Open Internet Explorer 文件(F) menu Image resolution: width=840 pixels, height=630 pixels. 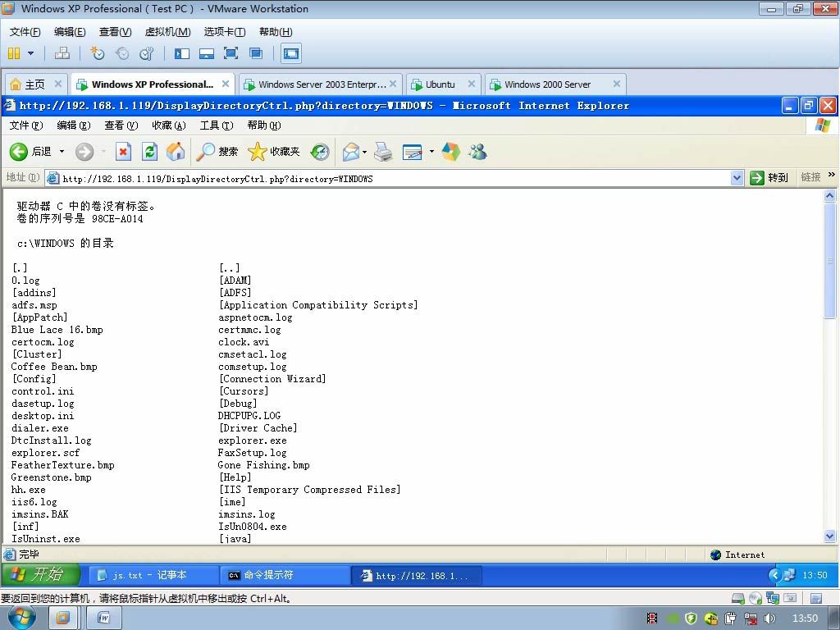(26, 126)
